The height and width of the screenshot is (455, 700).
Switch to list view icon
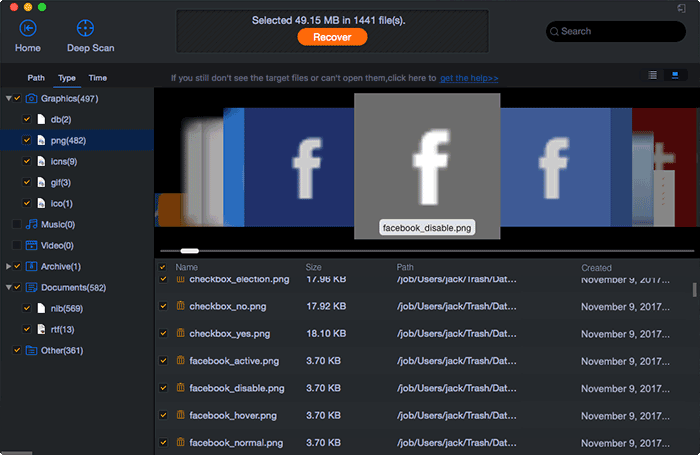point(653,75)
